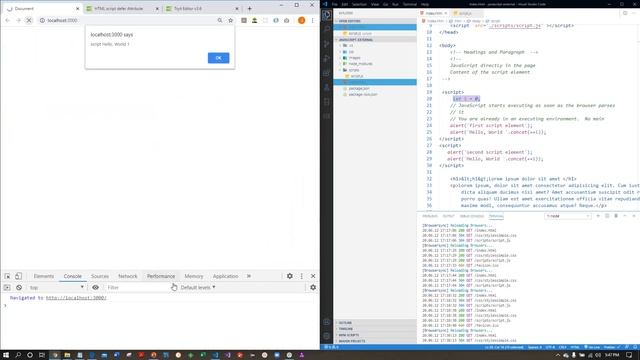The image size is (640, 360).
Task: Open the Terminal menu in VS Code
Action: pyautogui.click(x=410, y=4)
